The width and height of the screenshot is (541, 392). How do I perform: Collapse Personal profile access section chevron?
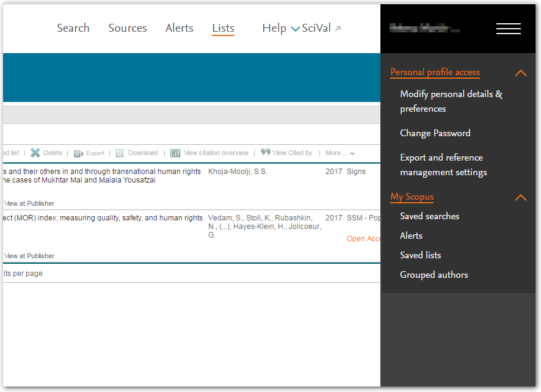pyautogui.click(x=521, y=73)
